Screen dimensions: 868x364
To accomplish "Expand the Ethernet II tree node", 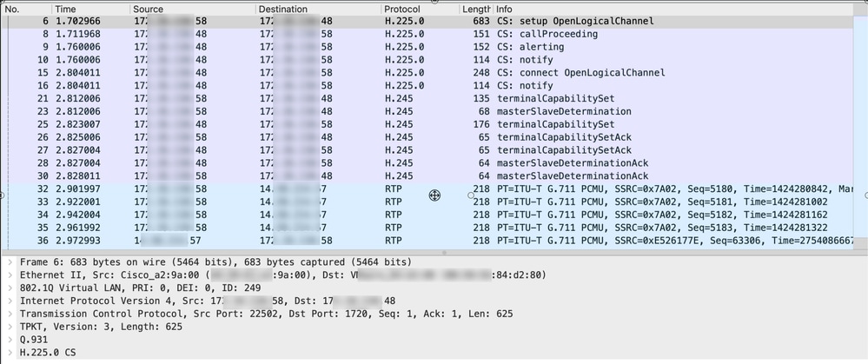I will (10, 275).
